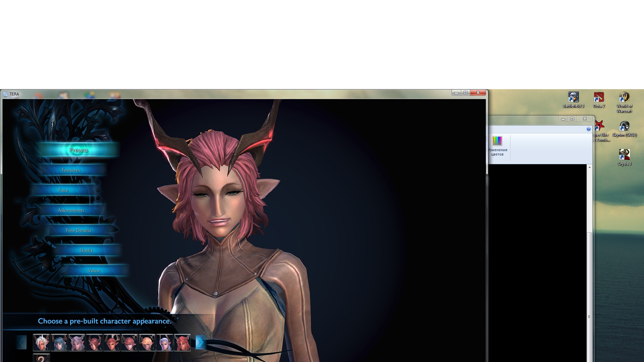Click the scroll-up arrow in Paint window
The image size is (644, 362).
click(x=589, y=167)
